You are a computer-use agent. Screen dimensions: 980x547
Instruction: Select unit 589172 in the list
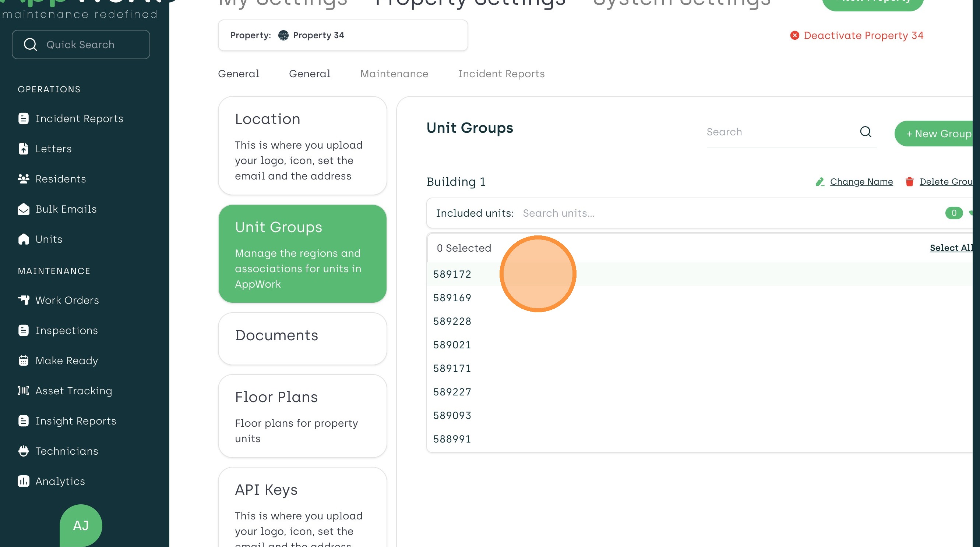tap(452, 274)
